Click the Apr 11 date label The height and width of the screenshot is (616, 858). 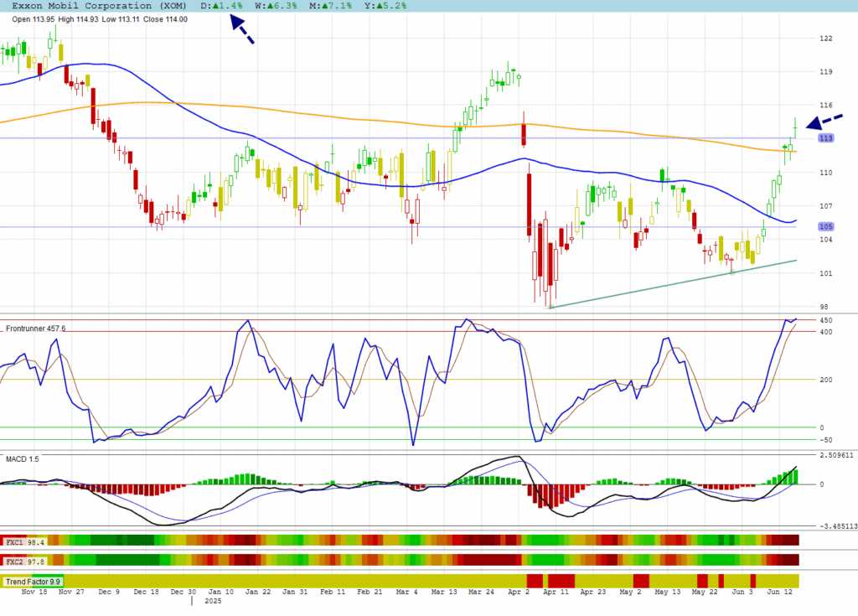coord(556,592)
